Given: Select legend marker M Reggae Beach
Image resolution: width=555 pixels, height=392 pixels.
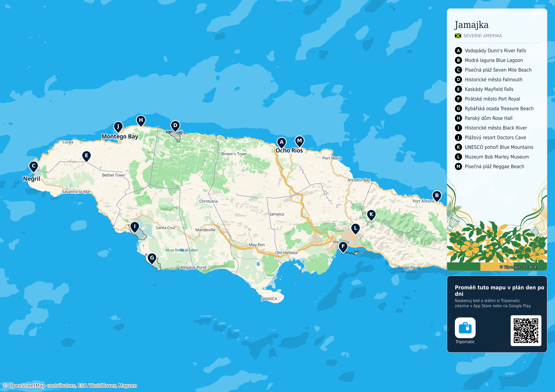Looking at the screenshot, I should [x=458, y=167].
